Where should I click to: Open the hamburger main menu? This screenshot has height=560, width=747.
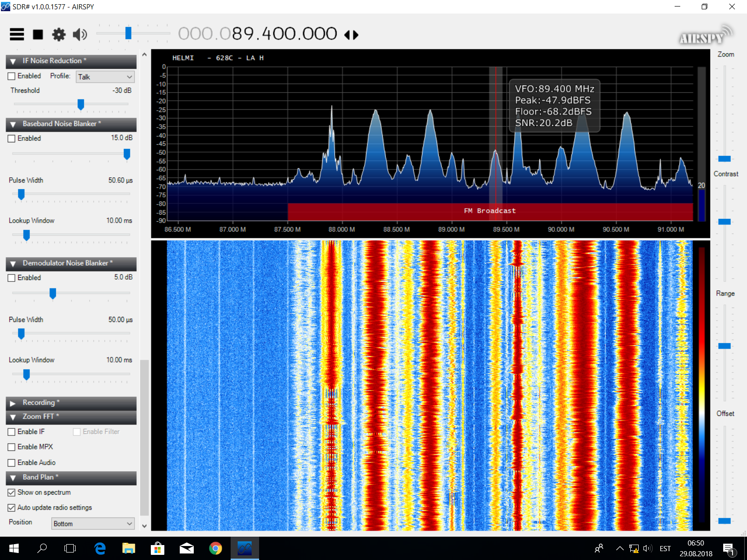17,35
